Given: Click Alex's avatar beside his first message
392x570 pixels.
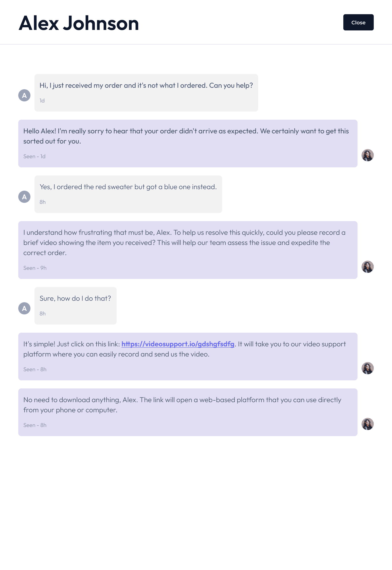Looking at the screenshot, I should [24, 96].
